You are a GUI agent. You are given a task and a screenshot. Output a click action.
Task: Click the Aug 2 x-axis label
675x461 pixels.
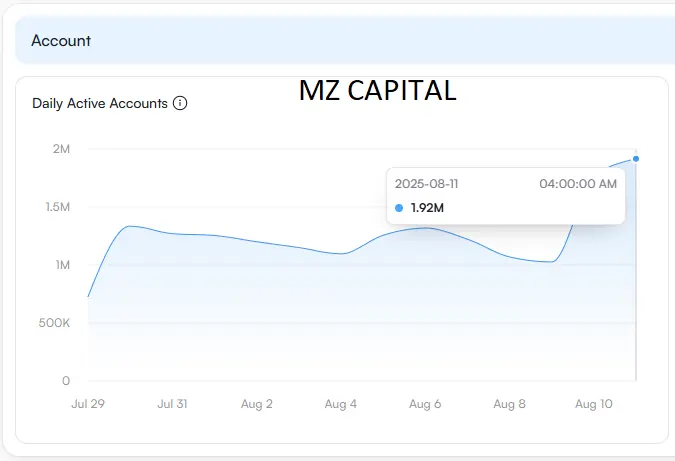click(x=257, y=404)
